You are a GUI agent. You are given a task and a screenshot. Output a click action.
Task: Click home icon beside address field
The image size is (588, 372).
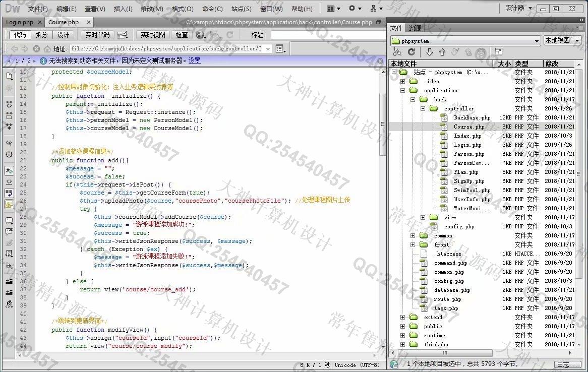[x=47, y=49]
